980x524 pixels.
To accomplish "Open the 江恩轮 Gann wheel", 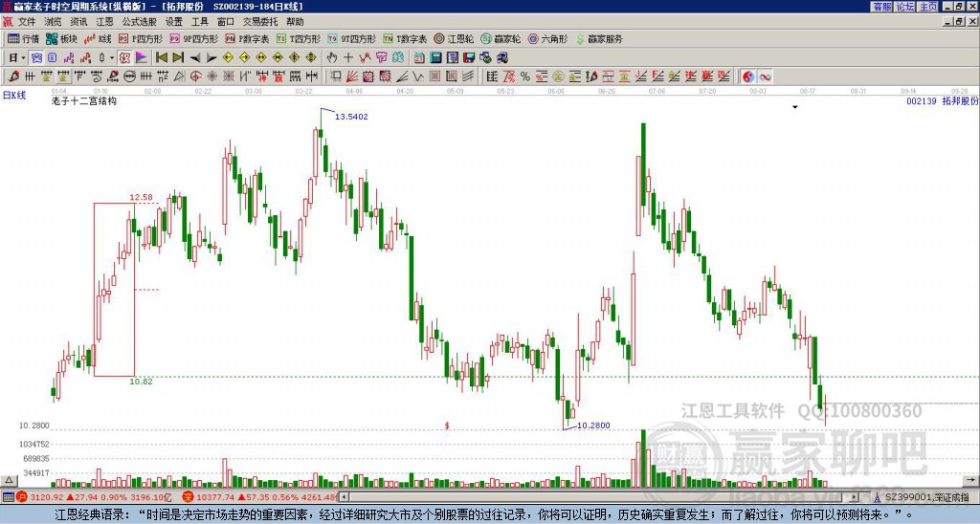I will tap(454, 38).
